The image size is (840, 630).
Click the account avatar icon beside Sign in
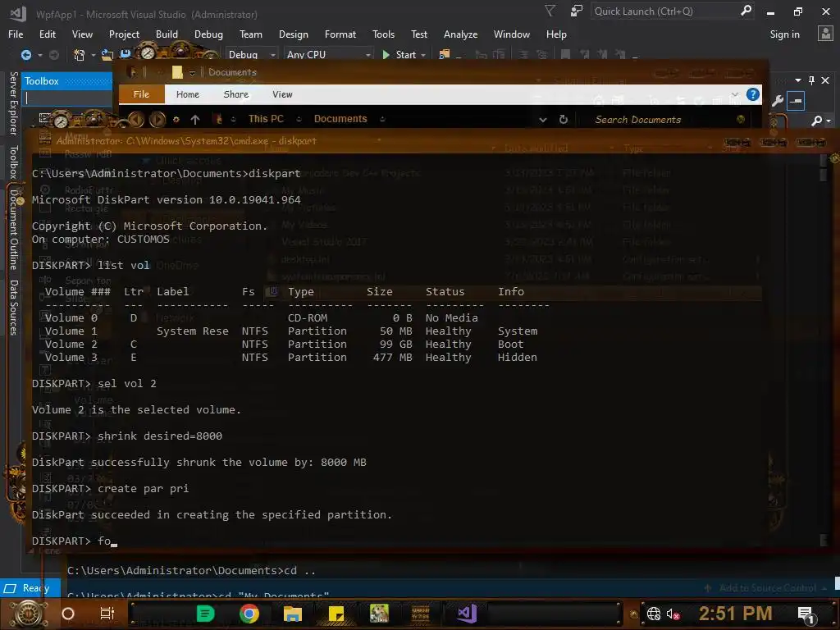825,34
